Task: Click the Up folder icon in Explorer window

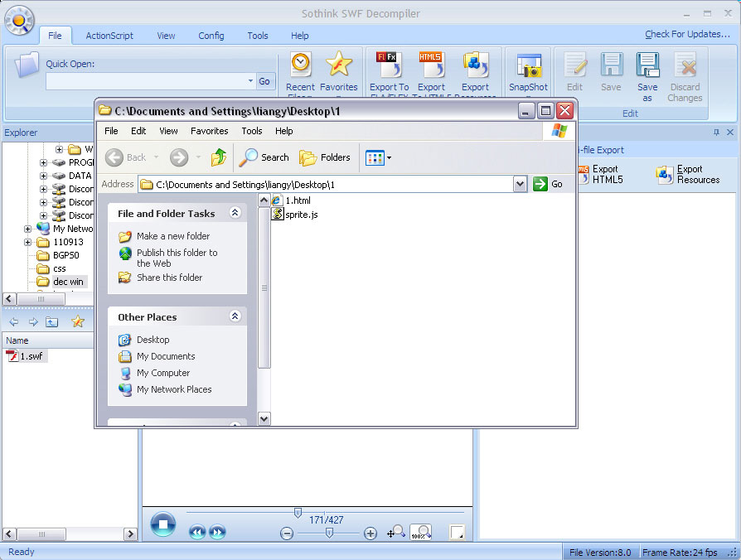Action: 219,157
